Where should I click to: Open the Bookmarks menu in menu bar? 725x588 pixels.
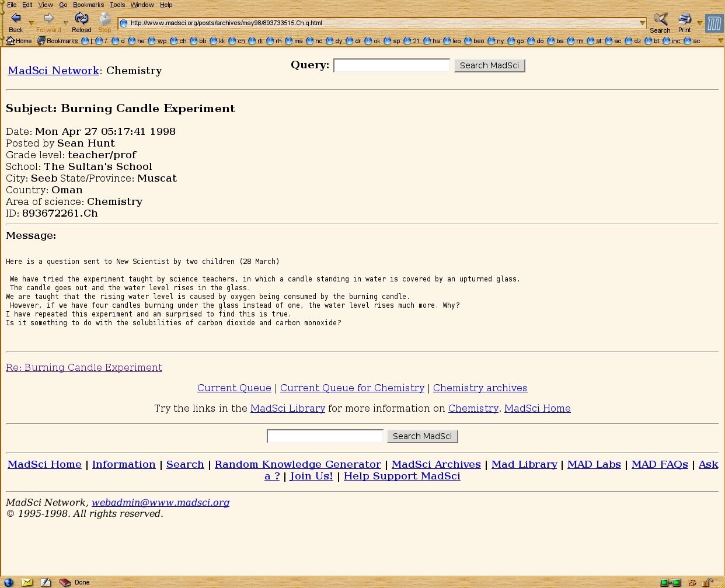[x=88, y=5]
